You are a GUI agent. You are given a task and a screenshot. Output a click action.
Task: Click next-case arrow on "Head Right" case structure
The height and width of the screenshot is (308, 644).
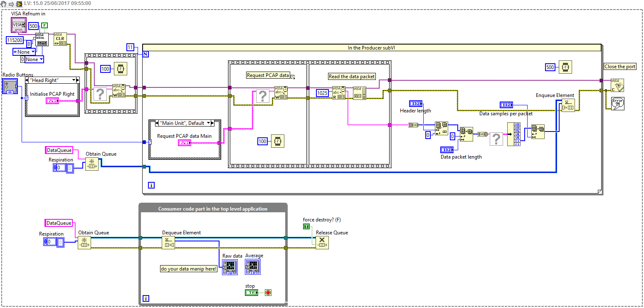[x=77, y=80]
